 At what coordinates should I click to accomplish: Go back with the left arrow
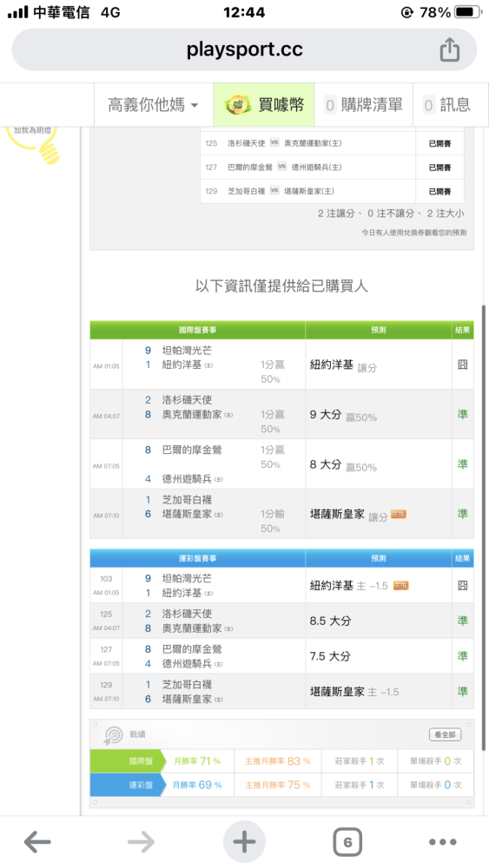pos(37,843)
